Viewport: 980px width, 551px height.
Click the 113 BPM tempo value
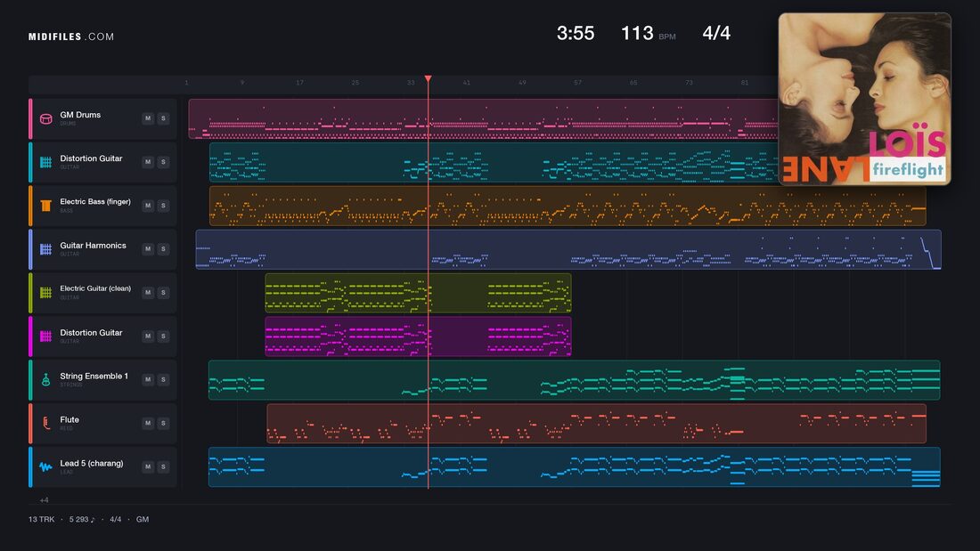click(637, 33)
